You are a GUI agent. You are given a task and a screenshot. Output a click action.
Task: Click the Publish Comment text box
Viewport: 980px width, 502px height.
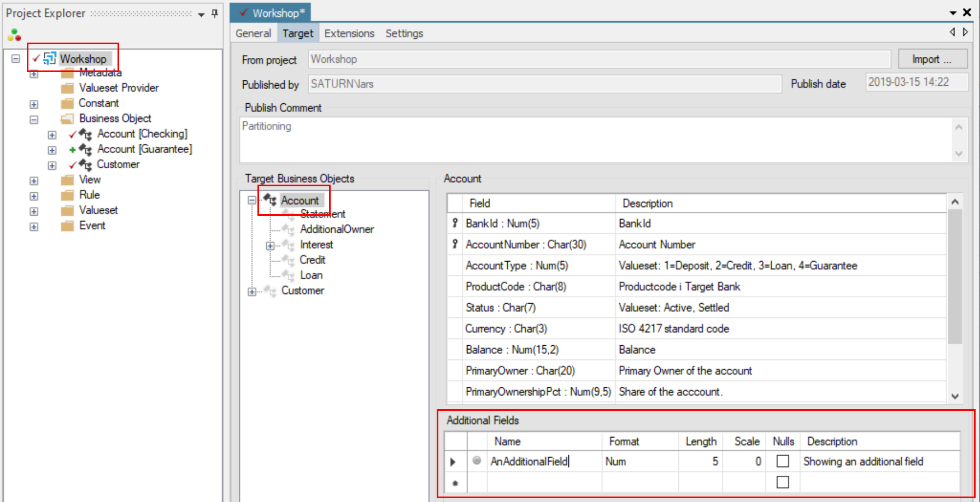click(x=596, y=139)
